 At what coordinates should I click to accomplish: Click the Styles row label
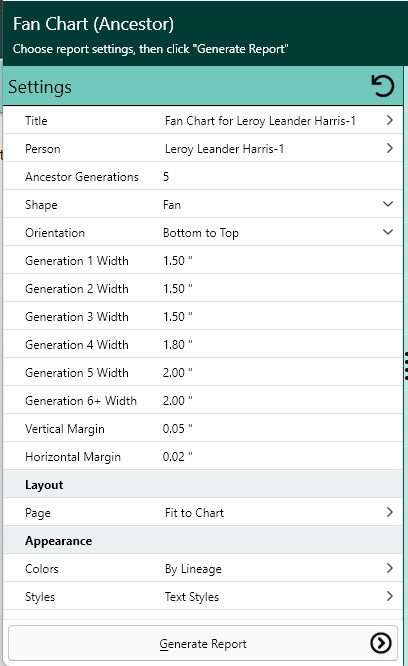click(40, 597)
